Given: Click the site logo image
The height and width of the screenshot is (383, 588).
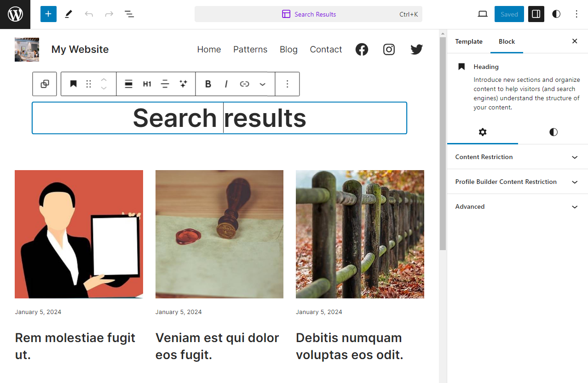Looking at the screenshot, I should 27,50.
